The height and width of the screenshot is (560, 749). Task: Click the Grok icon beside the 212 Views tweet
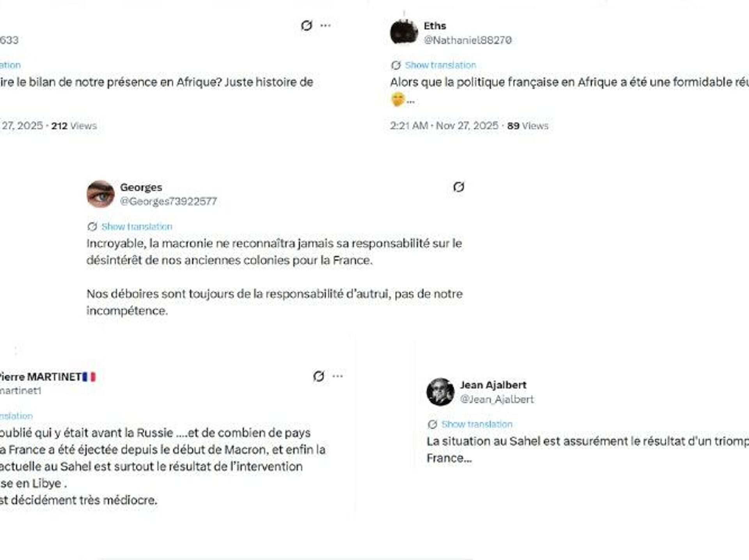coord(306,26)
